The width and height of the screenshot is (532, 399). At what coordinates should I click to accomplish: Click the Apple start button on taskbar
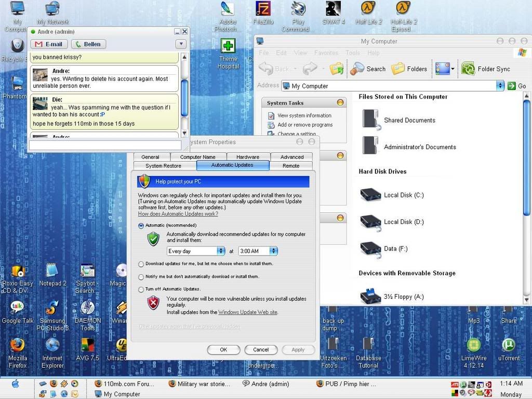(15, 384)
